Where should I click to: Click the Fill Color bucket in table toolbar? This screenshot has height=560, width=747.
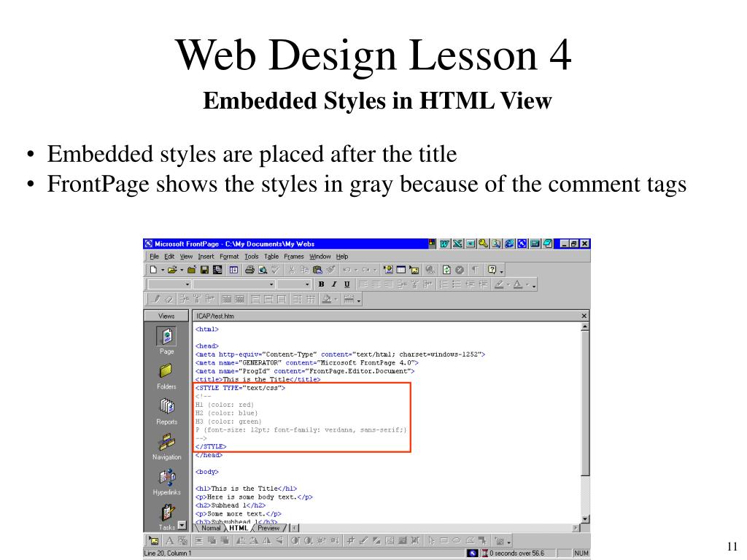click(x=327, y=299)
